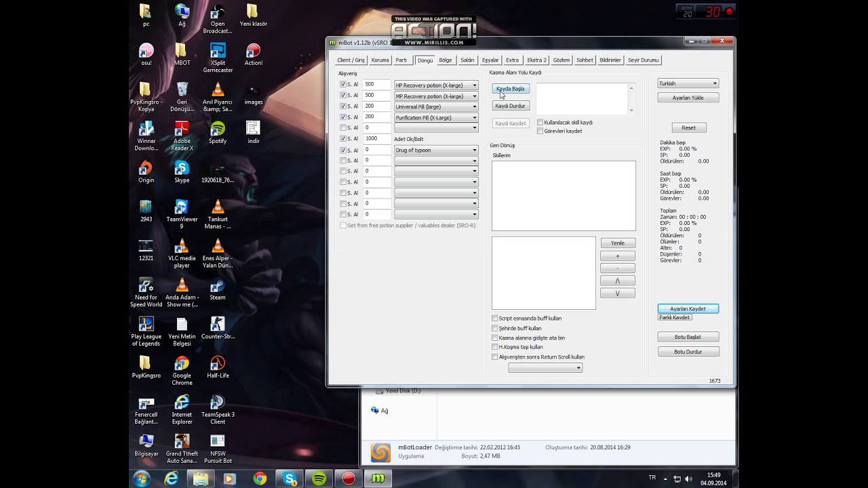Select the Play League of Legends icon
Image resolution: width=868 pixels, height=488 pixels.
click(x=146, y=331)
